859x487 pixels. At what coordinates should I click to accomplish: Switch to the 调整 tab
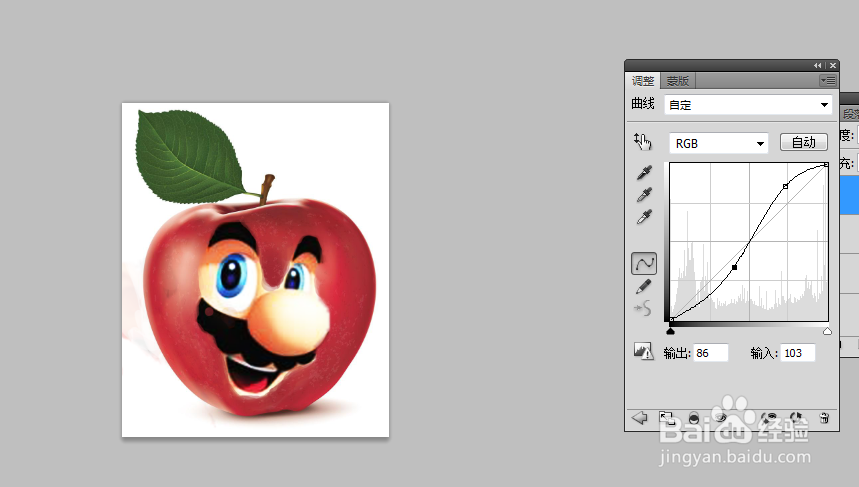643,81
